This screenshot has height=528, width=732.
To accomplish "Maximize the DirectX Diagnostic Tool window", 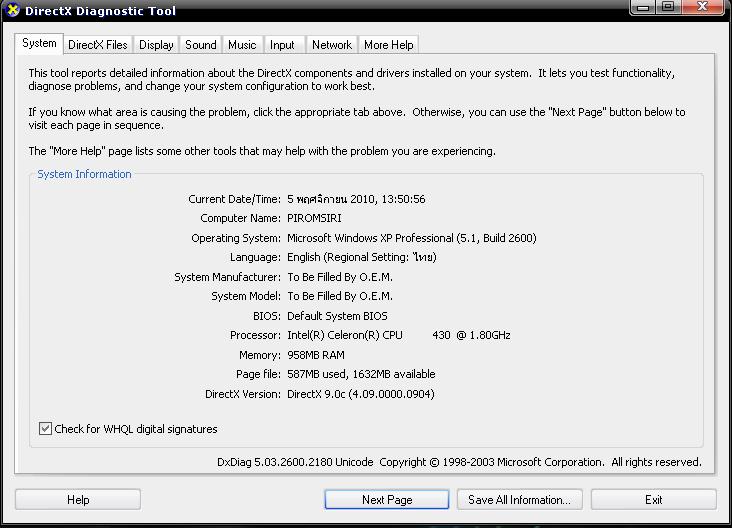I will (668, 7).
